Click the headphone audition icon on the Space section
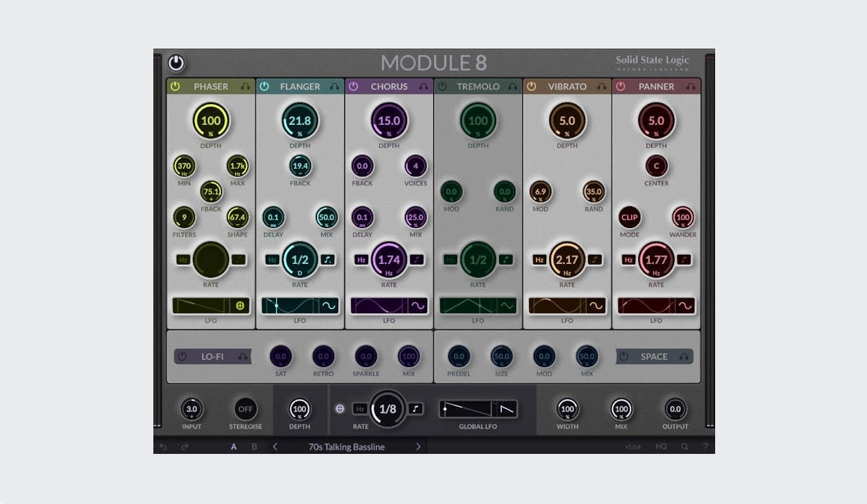 tap(684, 357)
